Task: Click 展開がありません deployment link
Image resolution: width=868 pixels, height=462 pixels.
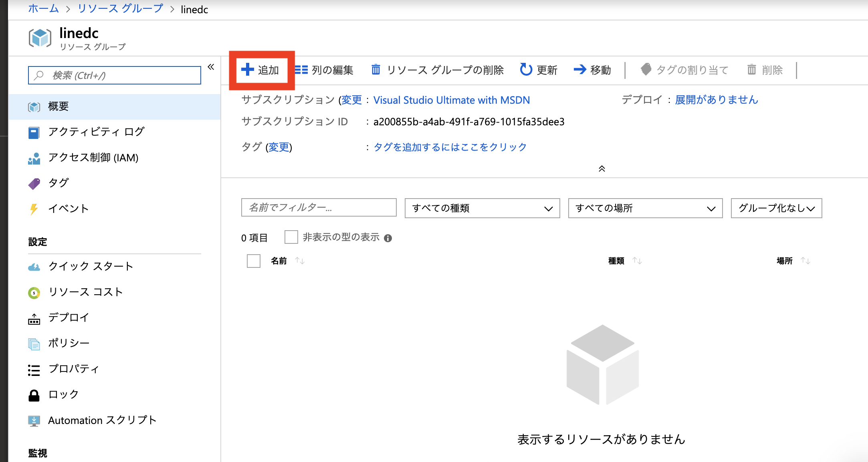Action: click(x=717, y=100)
